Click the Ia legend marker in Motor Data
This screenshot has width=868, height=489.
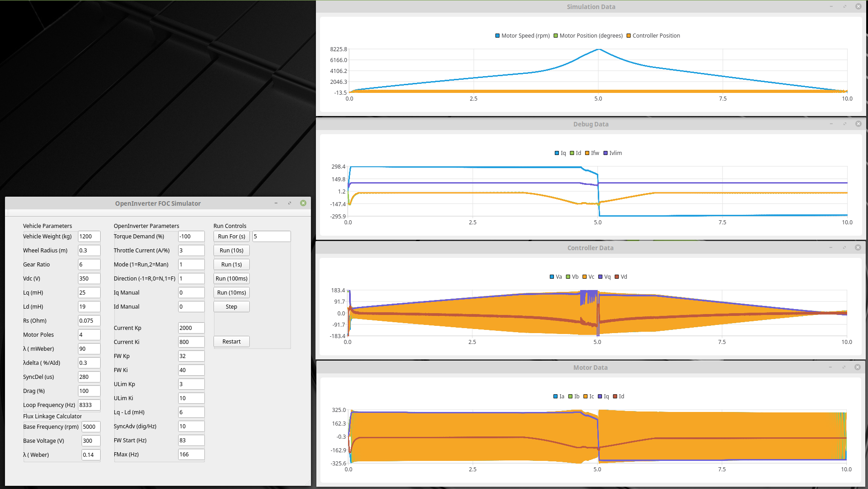coord(556,397)
